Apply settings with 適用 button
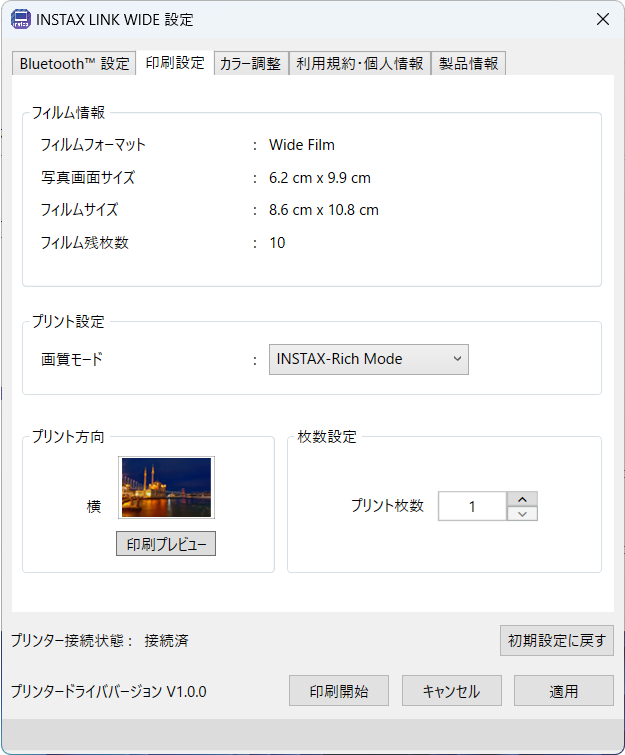 (x=564, y=691)
